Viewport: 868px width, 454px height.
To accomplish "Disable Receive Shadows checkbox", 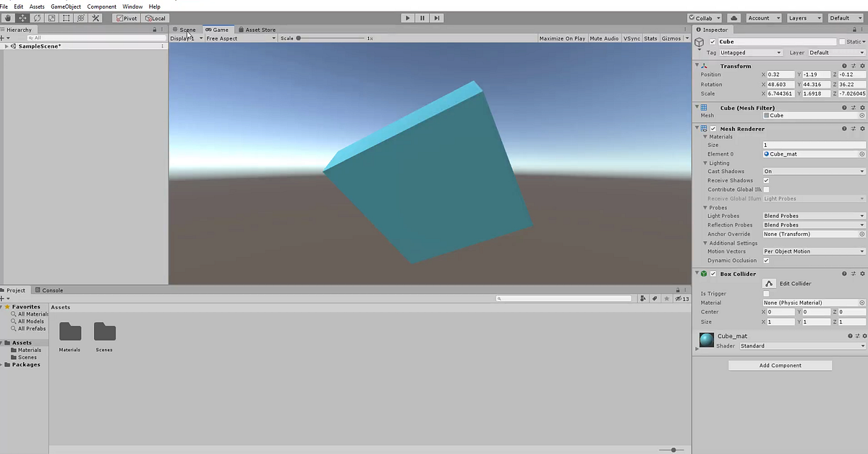I will point(765,180).
